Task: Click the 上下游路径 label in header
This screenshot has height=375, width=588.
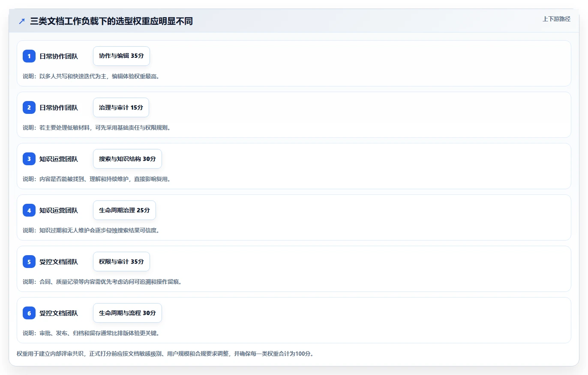Action: click(x=556, y=19)
